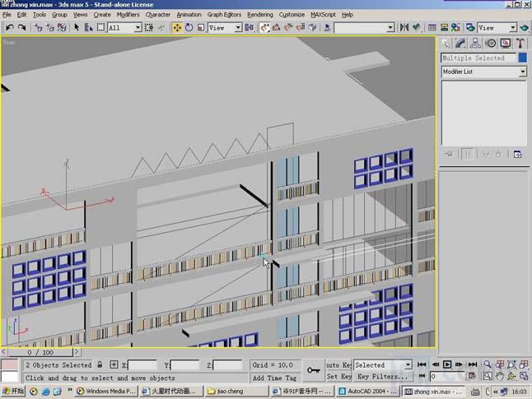Toggle Auto Key animation mode

click(338, 364)
